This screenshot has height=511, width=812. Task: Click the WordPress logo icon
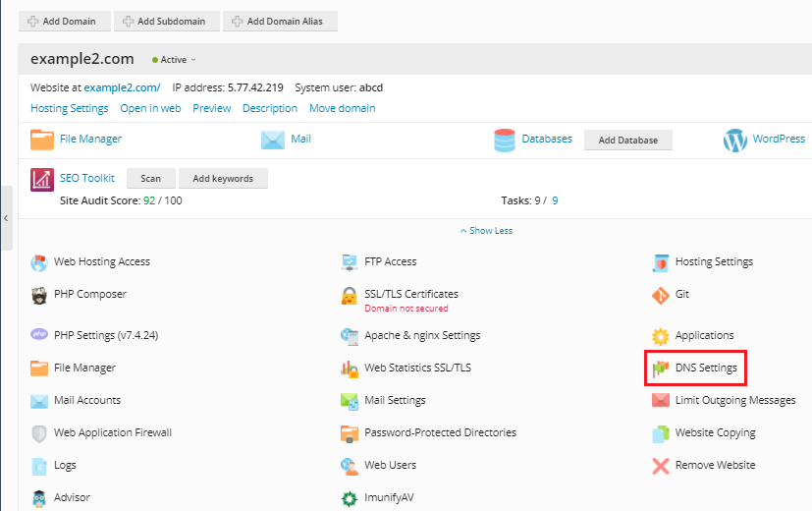pyautogui.click(x=735, y=141)
